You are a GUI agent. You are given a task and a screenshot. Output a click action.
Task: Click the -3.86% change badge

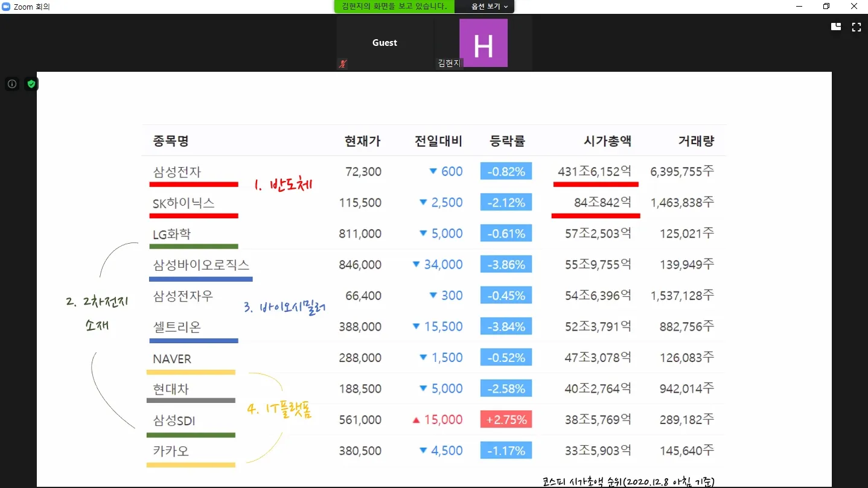click(506, 264)
